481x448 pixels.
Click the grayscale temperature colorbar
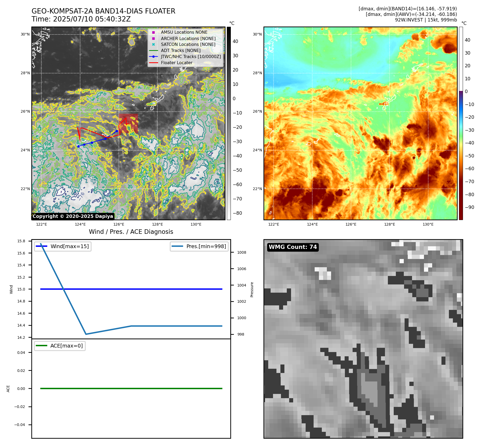pyautogui.click(x=229, y=123)
